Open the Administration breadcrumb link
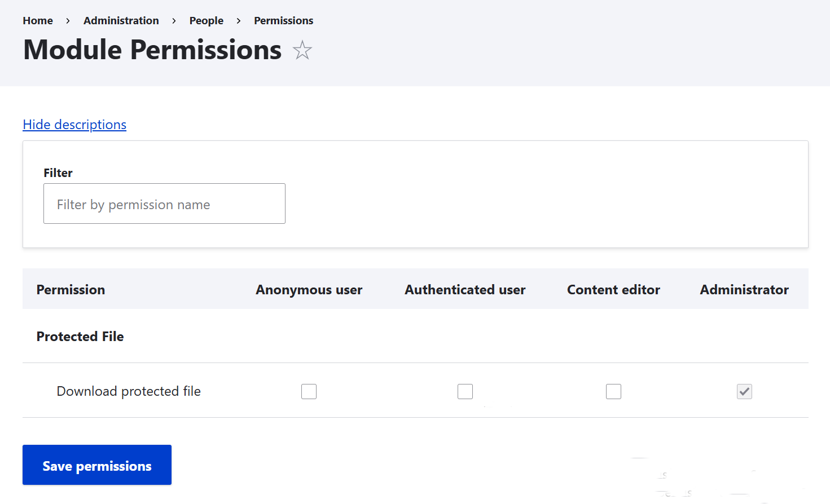 (x=121, y=20)
